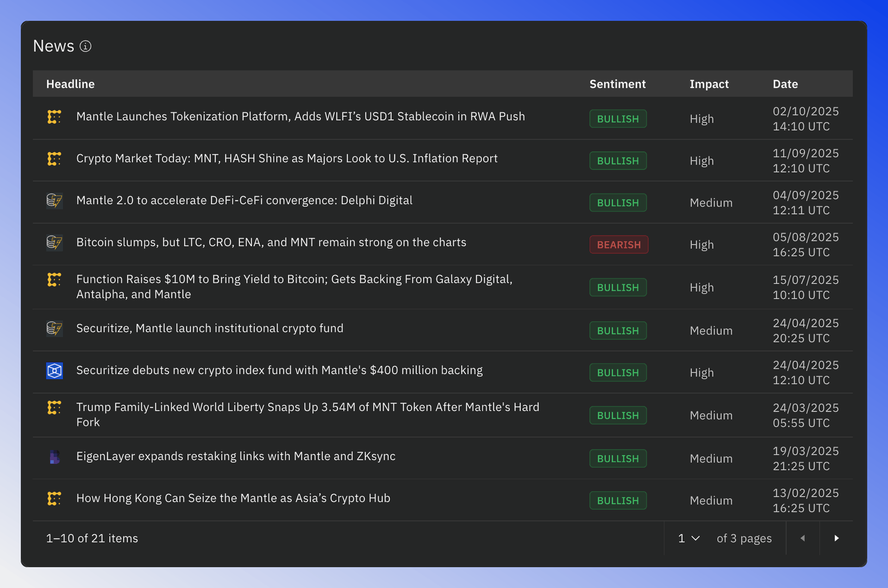Click BULLISH badge on Mantle 2.0 row

point(618,203)
